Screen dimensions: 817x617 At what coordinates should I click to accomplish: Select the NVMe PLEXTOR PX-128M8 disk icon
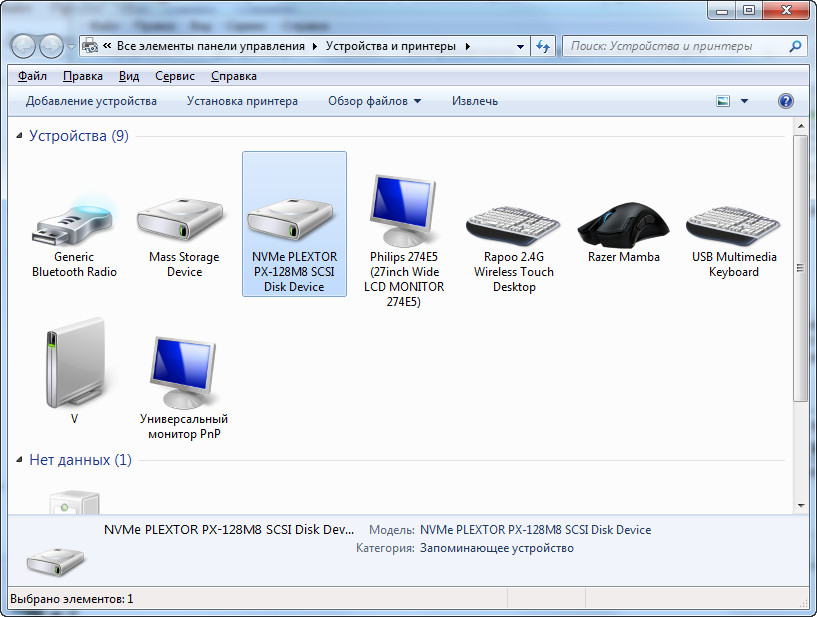coord(290,219)
